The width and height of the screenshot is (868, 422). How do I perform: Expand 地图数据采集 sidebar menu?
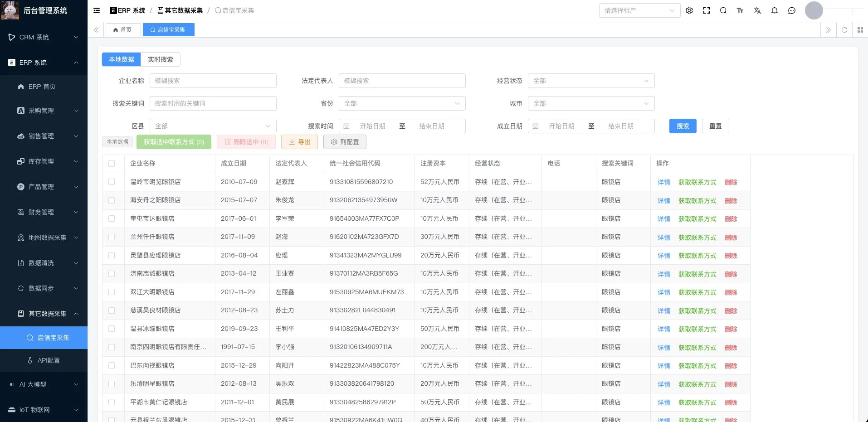[44, 238]
